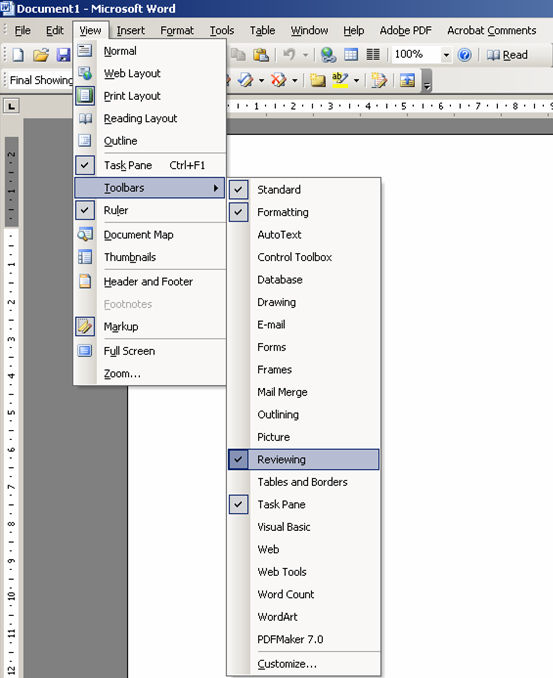The width and height of the screenshot is (553, 678).
Task: Switch to Full Screen view
Action: click(x=150, y=351)
